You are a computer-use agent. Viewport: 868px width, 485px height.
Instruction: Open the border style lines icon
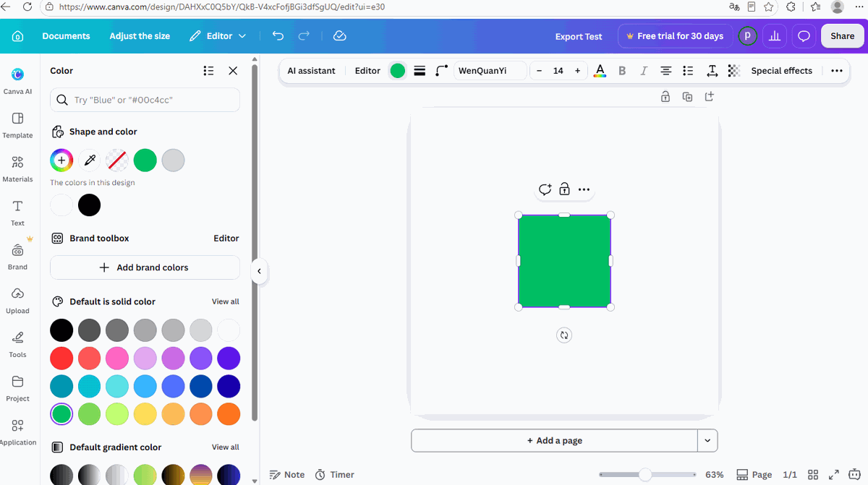coord(420,71)
